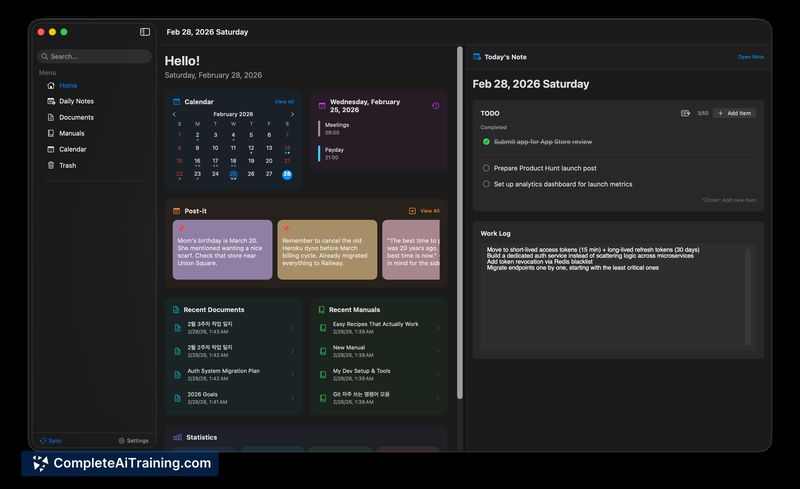
Task: Click the Recent Manuals header icon
Action: 321,310
